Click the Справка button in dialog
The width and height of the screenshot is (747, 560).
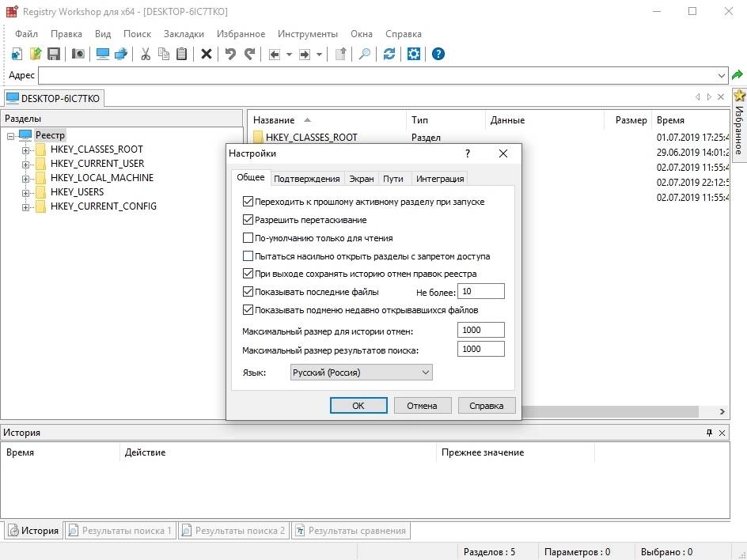coord(487,406)
